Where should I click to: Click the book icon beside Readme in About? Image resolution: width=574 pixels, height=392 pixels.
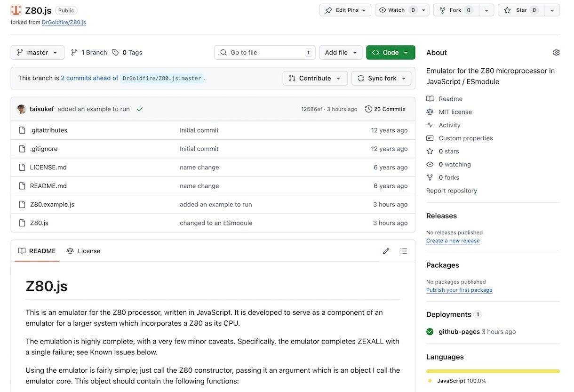(x=430, y=99)
